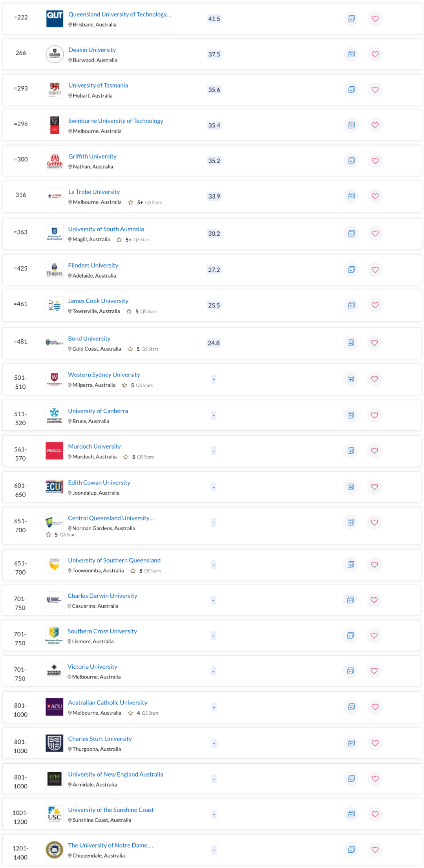
Task: Open Swinburne University of Technology link
Action: point(115,121)
